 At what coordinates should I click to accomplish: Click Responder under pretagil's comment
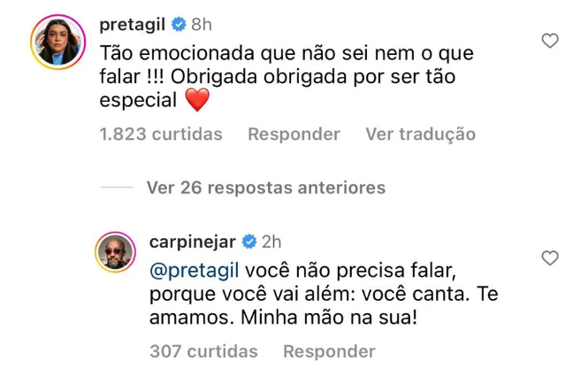(294, 134)
